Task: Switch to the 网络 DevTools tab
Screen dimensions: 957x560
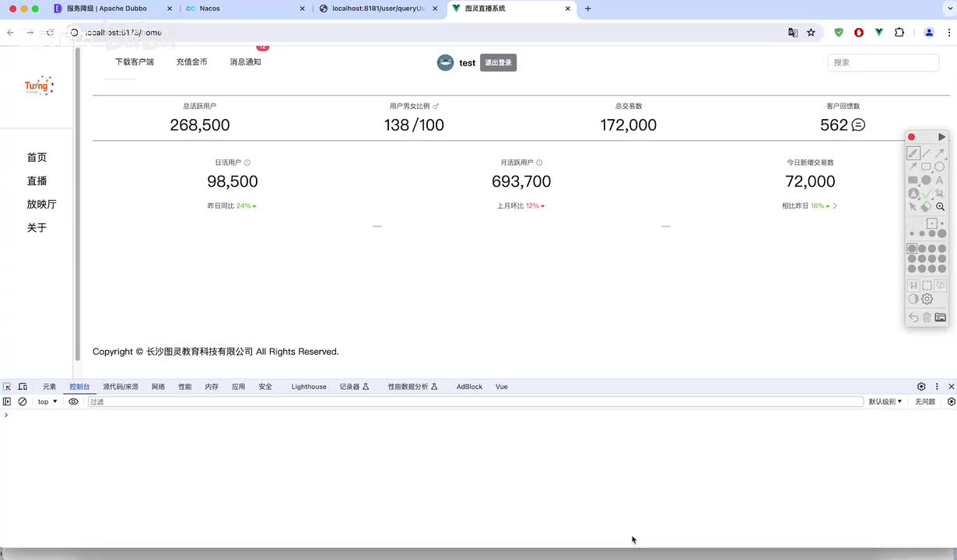Action: click(x=158, y=387)
